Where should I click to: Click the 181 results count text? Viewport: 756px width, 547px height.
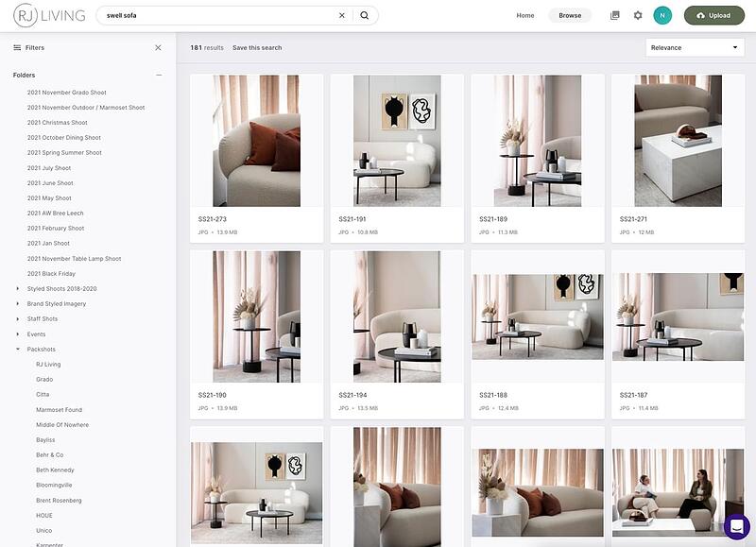pyautogui.click(x=207, y=48)
